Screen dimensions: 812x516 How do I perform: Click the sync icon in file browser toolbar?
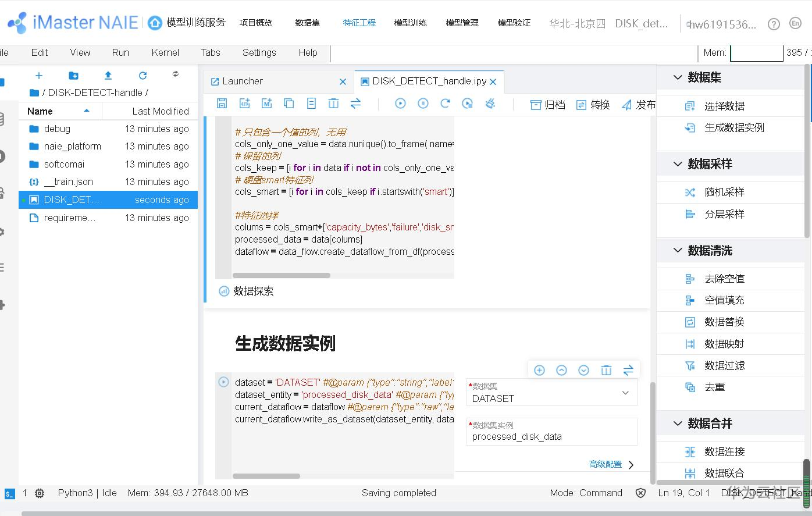click(x=176, y=74)
